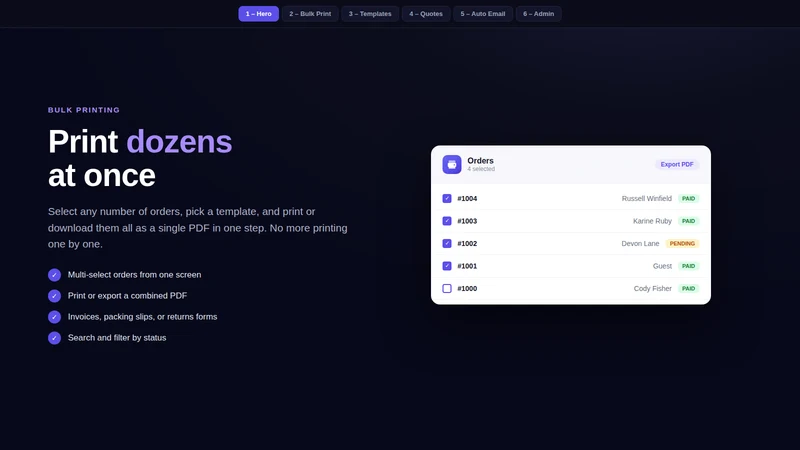Click 'Search and filter by status' text
Image resolution: width=800 pixels, height=450 pixels.
117,337
